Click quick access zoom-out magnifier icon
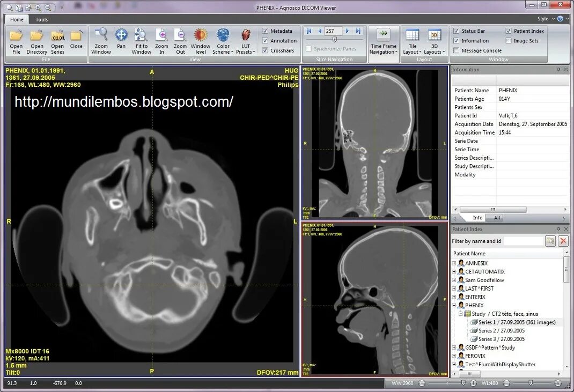574x392 pixels. tap(48, 7)
